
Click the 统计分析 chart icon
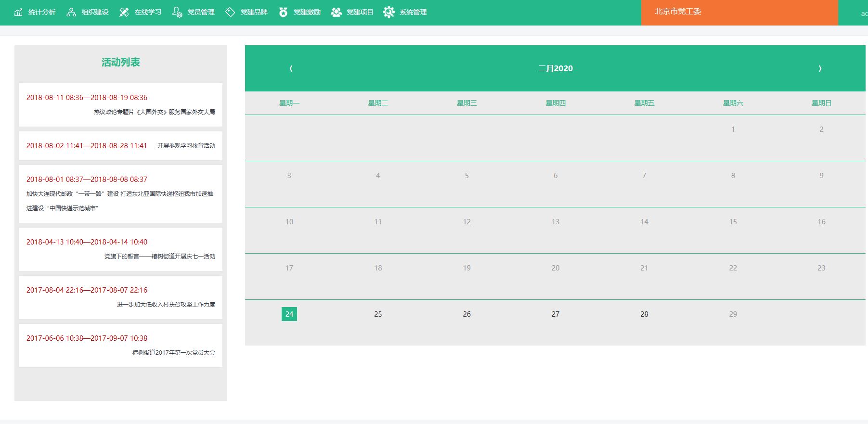(18, 12)
